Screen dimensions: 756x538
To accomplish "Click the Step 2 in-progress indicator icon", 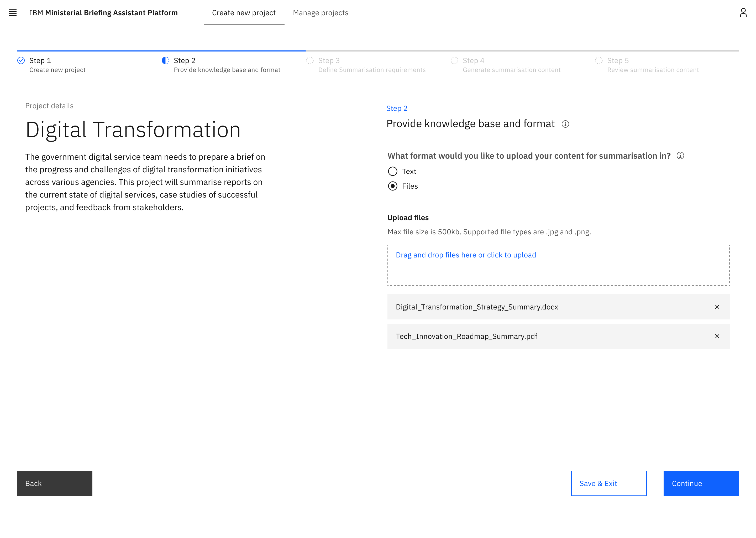I will click(165, 60).
